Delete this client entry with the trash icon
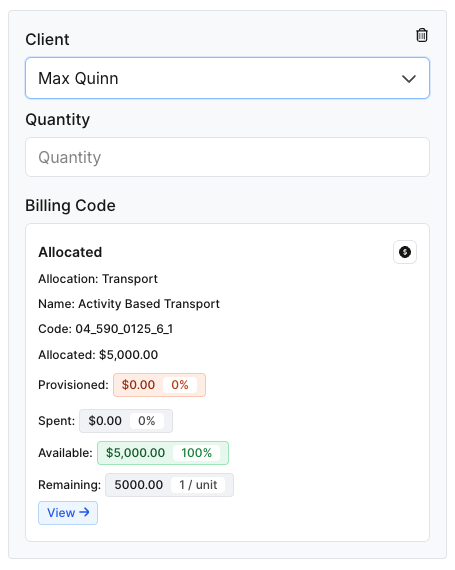This screenshot has height=570, width=455. 422,35
